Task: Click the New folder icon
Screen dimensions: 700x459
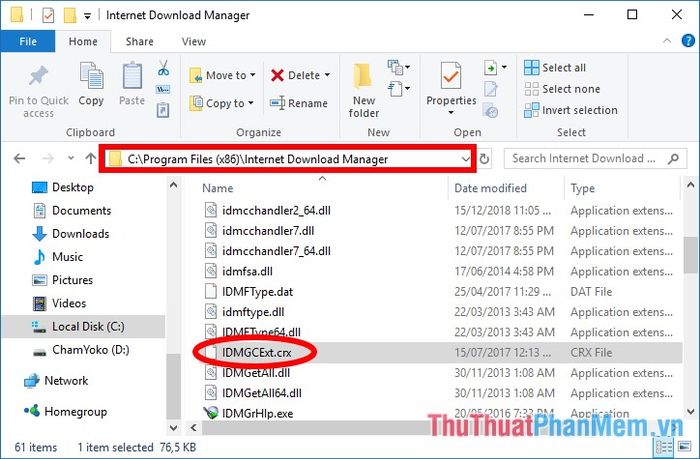Action: pyautogui.click(x=363, y=77)
